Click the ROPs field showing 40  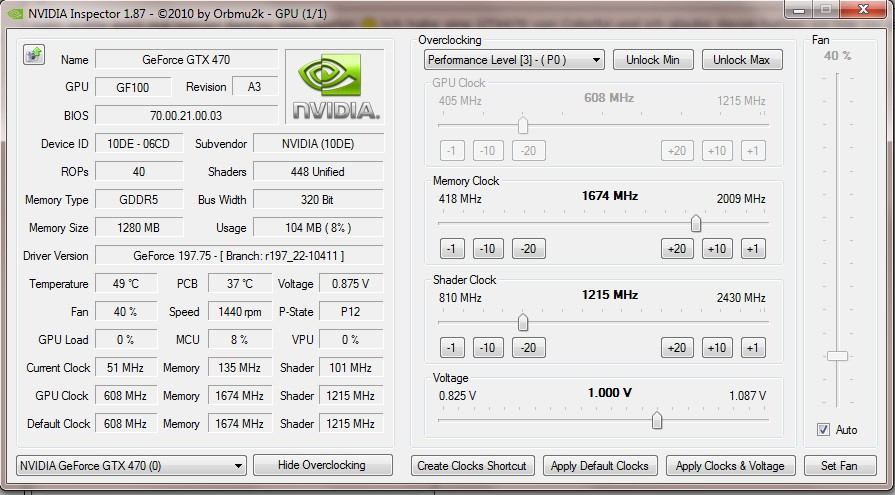pos(139,172)
